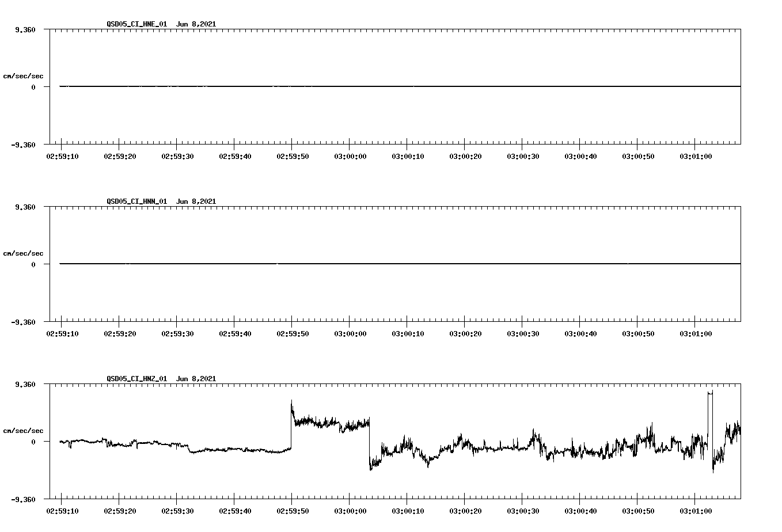Pick the 02:59:10 time label under HNN plot
This screenshot has height=532, width=782.
(x=62, y=333)
